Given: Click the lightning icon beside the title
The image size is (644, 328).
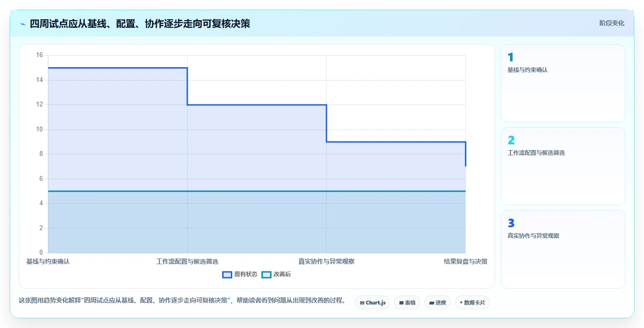Looking at the screenshot, I should pos(23,24).
